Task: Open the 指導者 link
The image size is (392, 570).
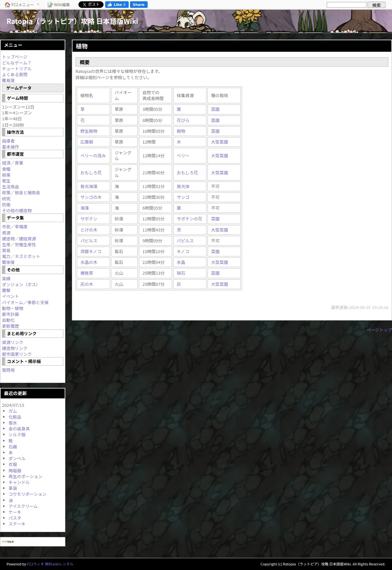Action: pyautogui.click(x=8, y=141)
